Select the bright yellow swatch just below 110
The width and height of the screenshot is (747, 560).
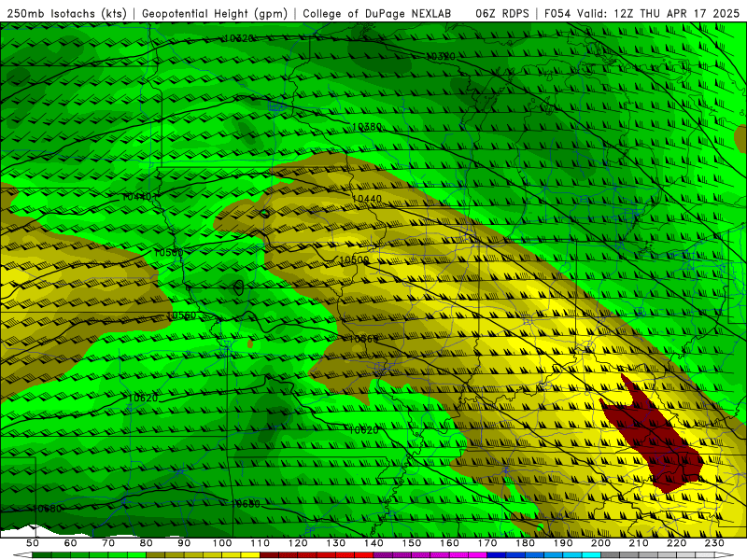[250, 555]
